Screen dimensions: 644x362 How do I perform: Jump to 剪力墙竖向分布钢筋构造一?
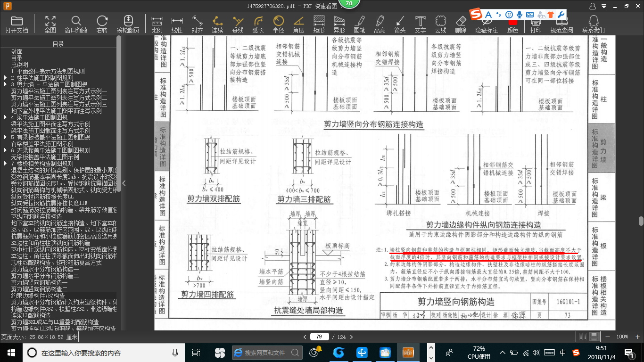coord(40,282)
